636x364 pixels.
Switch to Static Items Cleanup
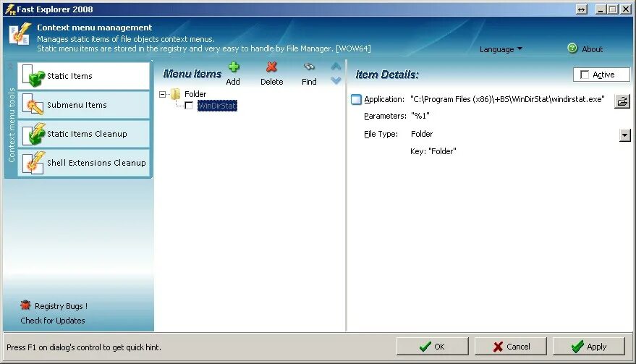pos(83,134)
